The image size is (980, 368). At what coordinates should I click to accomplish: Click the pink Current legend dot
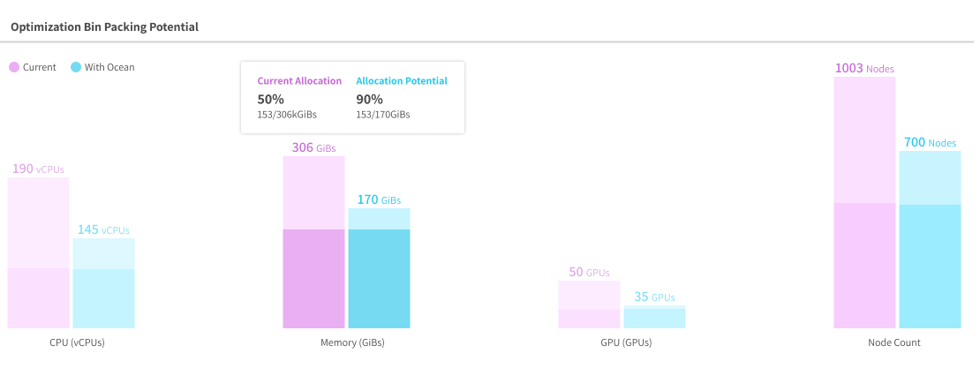(x=14, y=67)
